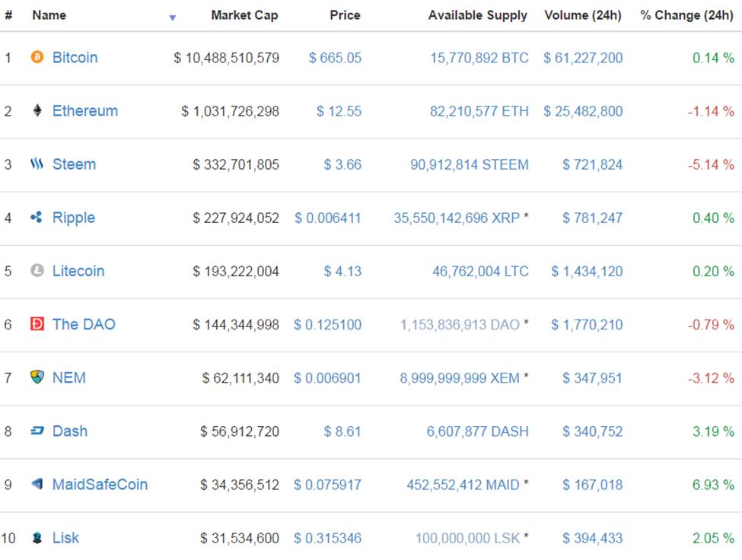Click the Lisk logo icon
The width and height of the screenshot is (742, 560).
pos(37,538)
